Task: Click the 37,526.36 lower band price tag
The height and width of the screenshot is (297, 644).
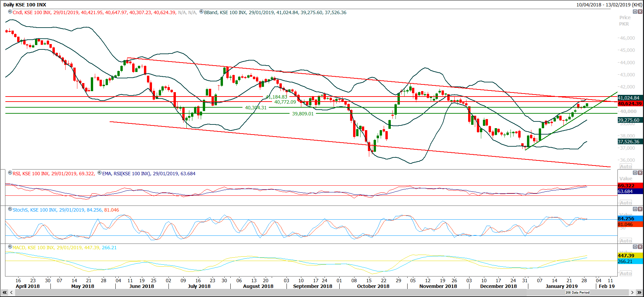Action: pos(630,142)
